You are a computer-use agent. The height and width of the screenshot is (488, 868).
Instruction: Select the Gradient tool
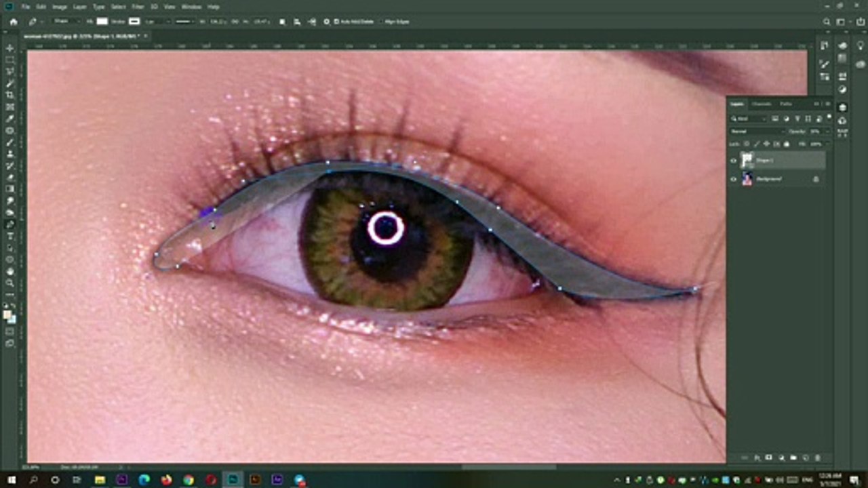9,189
